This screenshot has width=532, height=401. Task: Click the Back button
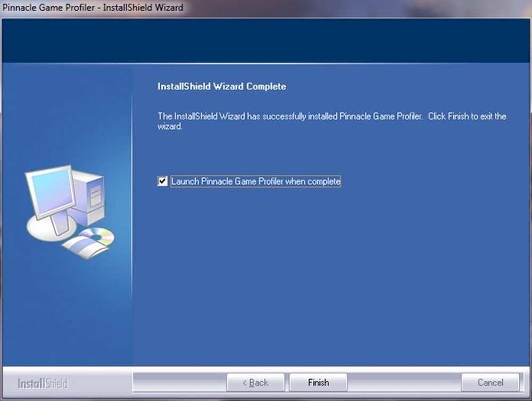(255, 382)
